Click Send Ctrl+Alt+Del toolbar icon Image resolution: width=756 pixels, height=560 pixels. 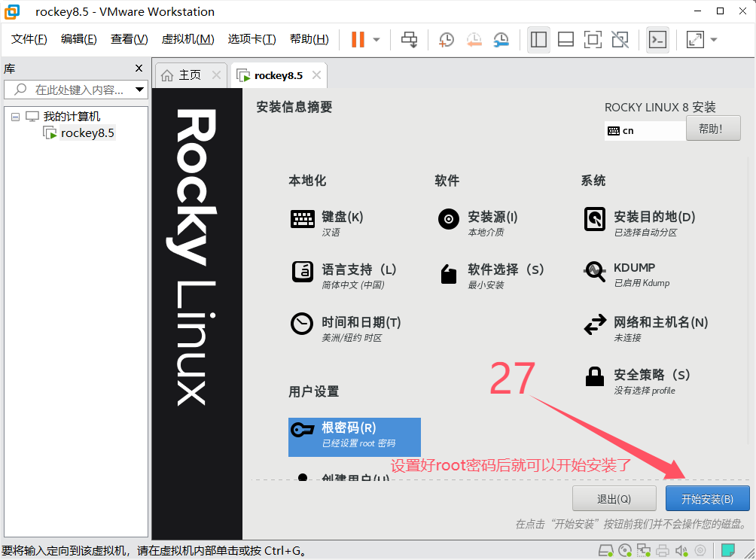pos(409,40)
